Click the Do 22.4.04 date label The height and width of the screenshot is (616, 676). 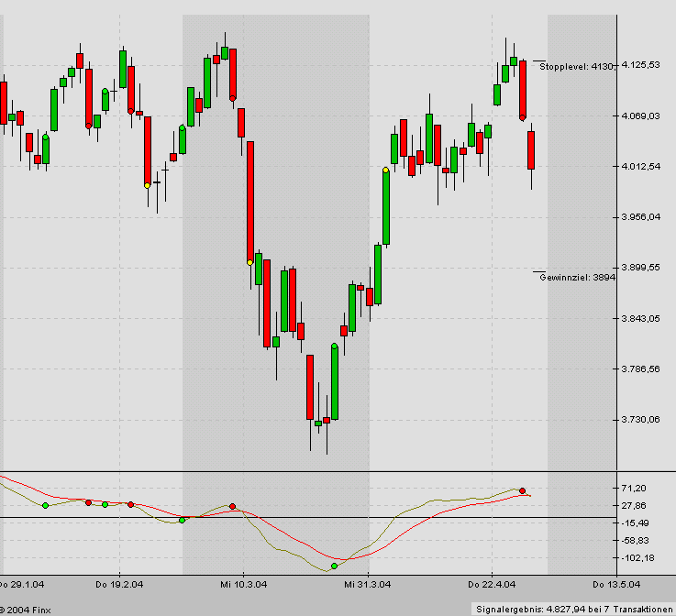coord(492,585)
